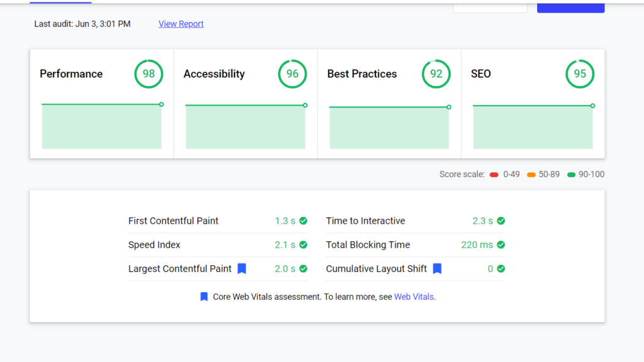
Task: Click the input field at top right
Action: (x=489, y=5)
